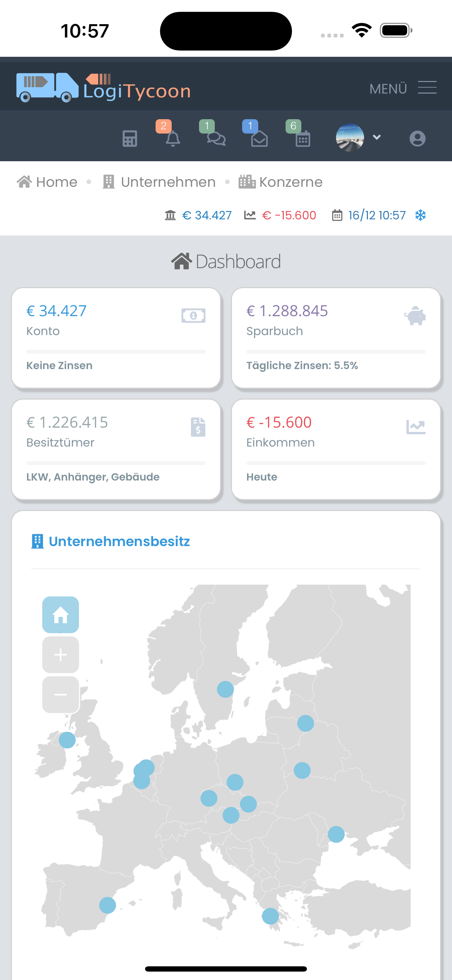Click the snowflake weather icon

(x=420, y=215)
